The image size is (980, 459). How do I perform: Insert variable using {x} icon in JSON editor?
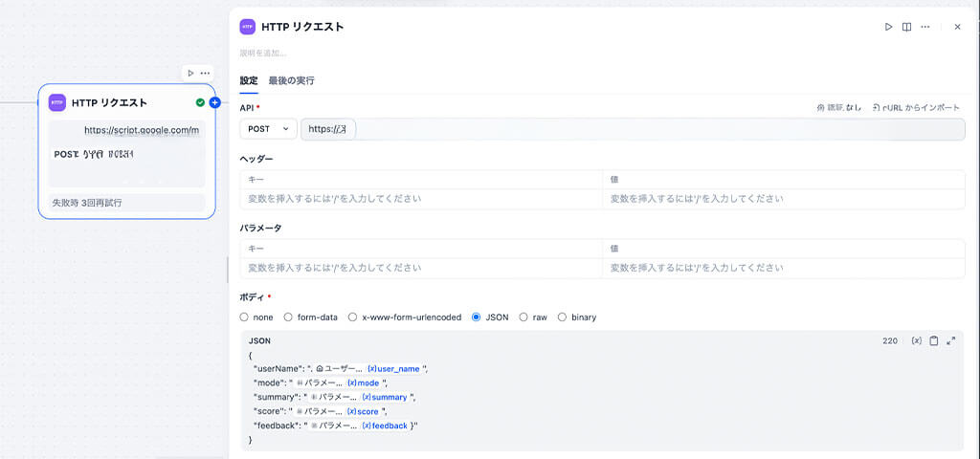(916, 341)
